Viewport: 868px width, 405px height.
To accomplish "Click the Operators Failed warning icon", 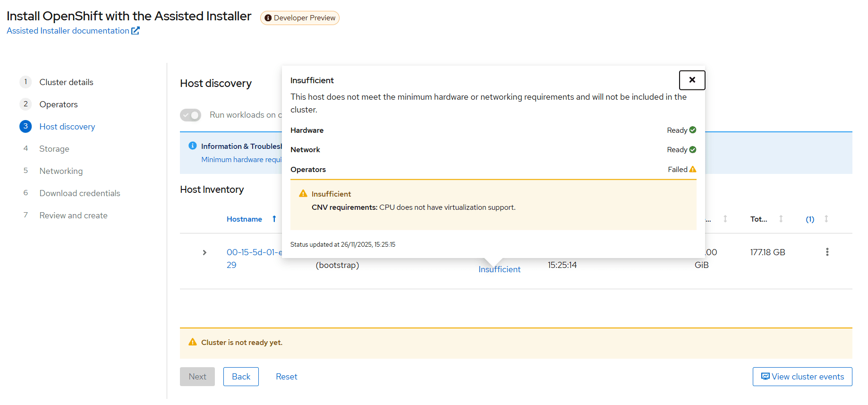I will [693, 169].
